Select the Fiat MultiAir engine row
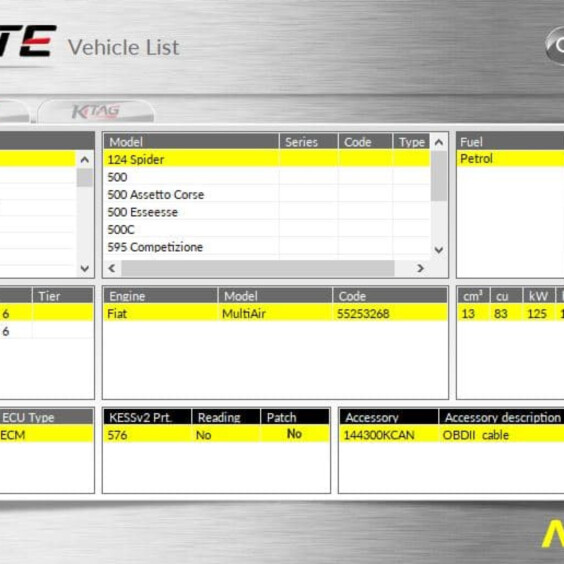 [x=275, y=314]
